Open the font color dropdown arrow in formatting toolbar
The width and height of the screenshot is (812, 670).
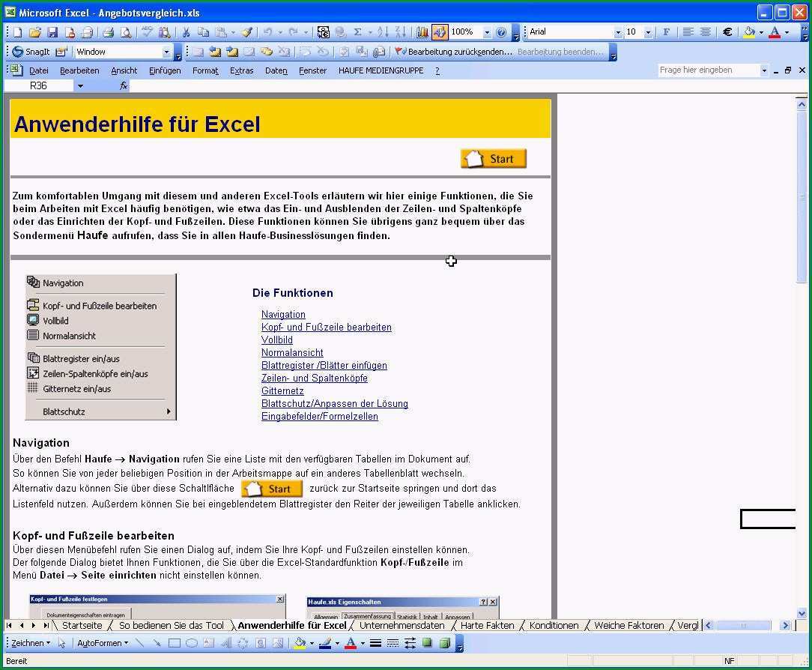coord(787,32)
